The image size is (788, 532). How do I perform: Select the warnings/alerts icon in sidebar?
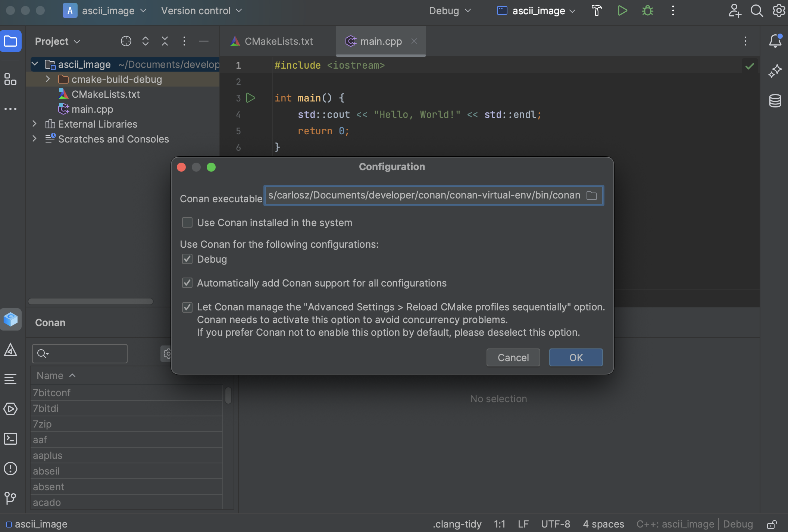pyautogui.click(x=10, y=469)
